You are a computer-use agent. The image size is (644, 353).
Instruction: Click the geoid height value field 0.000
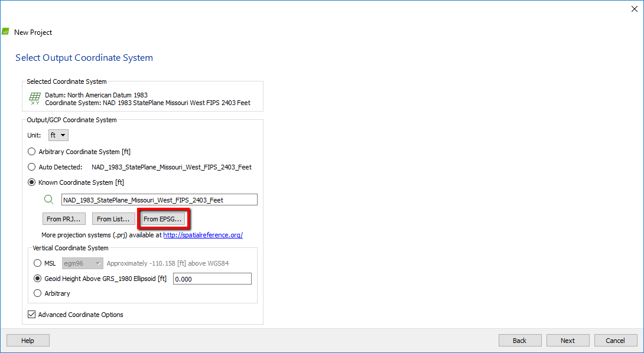click(212, 279)
